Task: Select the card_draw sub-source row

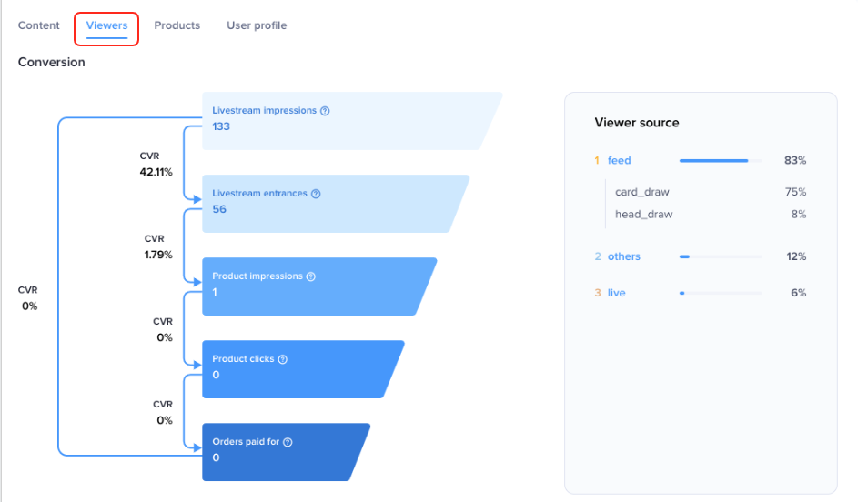Action: [x=641, y=192]
